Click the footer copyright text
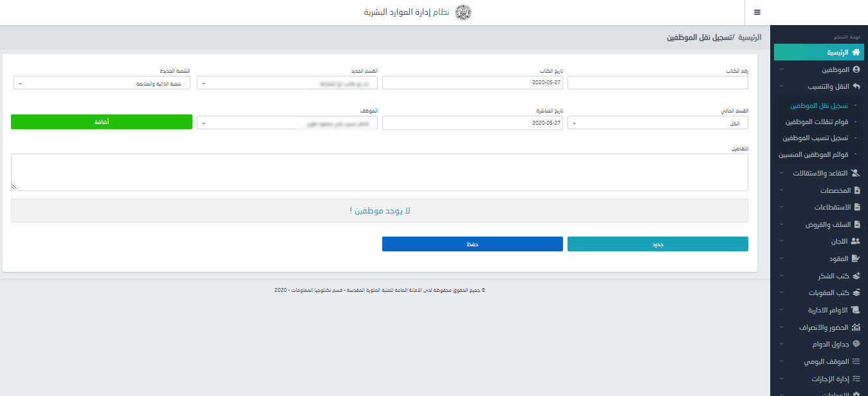 point(380,290)
